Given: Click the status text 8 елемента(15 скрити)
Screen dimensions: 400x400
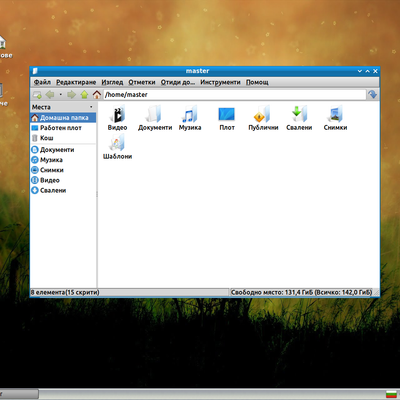Looking at the screenshot, I should coord(65,292).
